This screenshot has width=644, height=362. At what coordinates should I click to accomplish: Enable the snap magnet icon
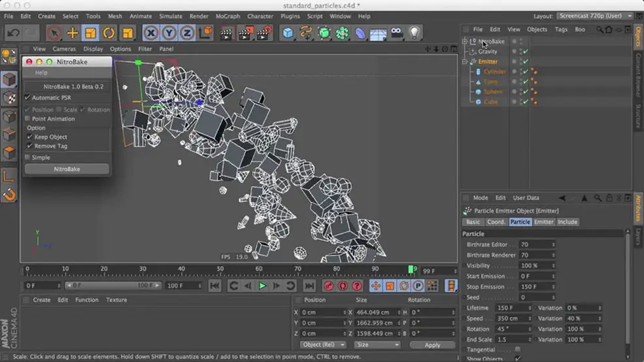tap(9, 195)
